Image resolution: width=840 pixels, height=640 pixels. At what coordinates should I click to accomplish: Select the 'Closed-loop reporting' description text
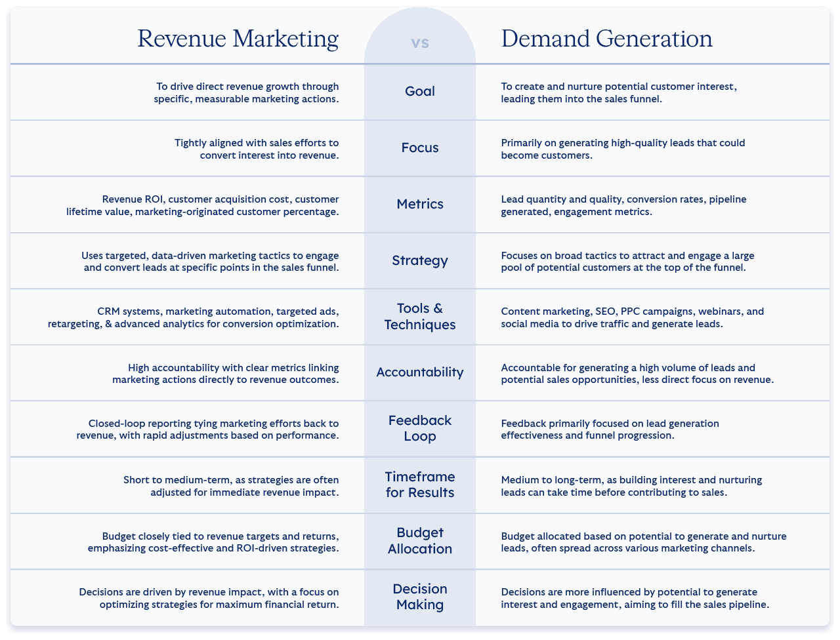click(208, 430)
